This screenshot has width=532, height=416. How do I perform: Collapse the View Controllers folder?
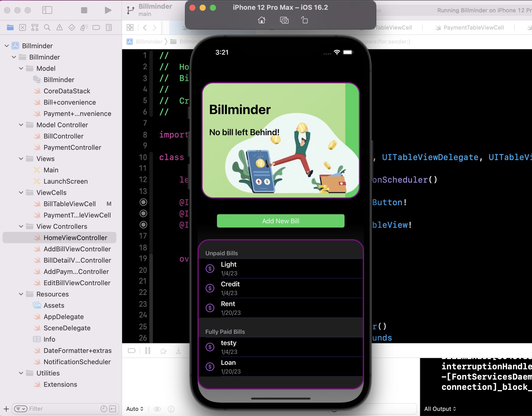click(21, 226)
